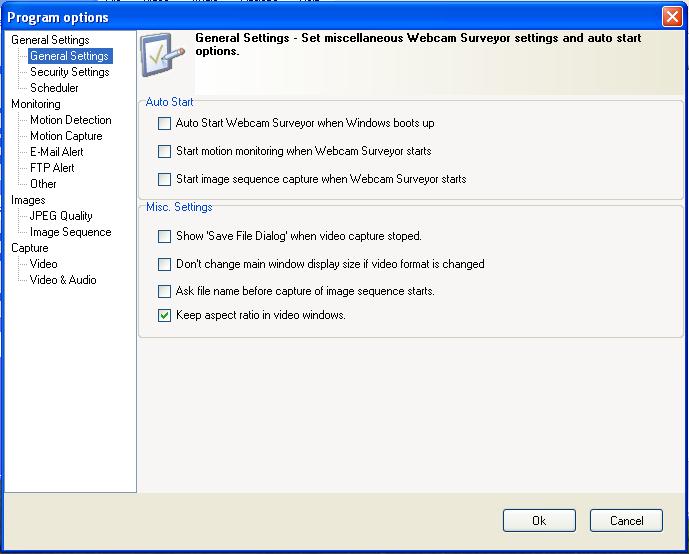Open Video & Audio capture settings
Viewport: 689px width, 554px height.
(63, 280)
